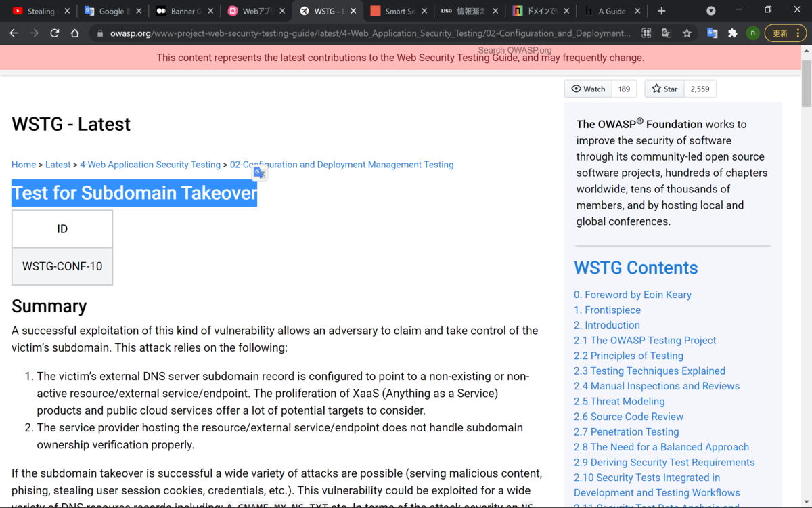This screenshot has height=508, width=812.
Task: Close the Banner G tab
Action: (210, 11)
